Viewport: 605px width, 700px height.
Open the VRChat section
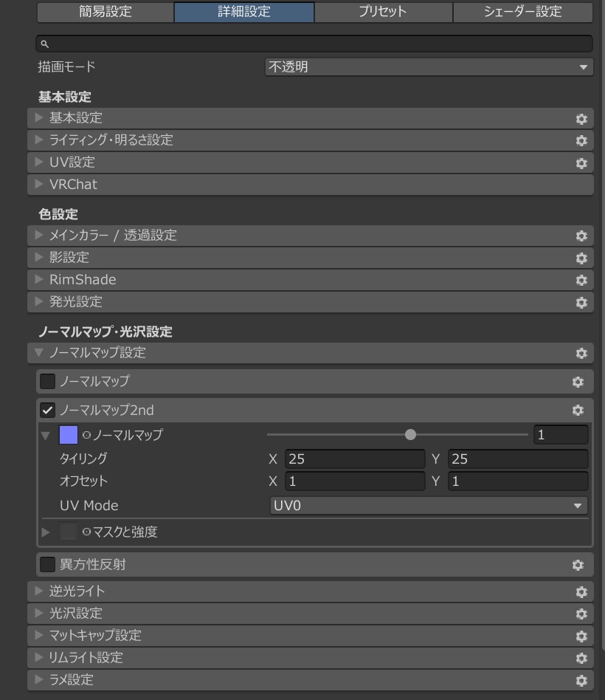point(74,184)
